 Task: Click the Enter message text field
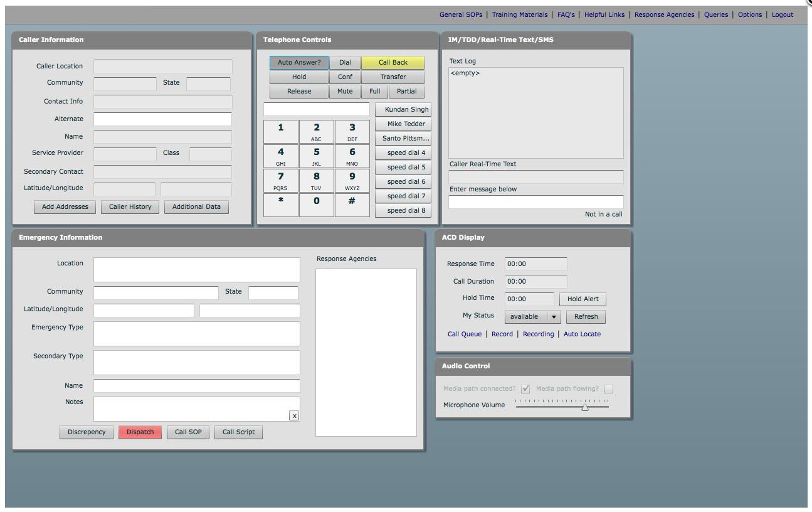click(x=535, y=202)
